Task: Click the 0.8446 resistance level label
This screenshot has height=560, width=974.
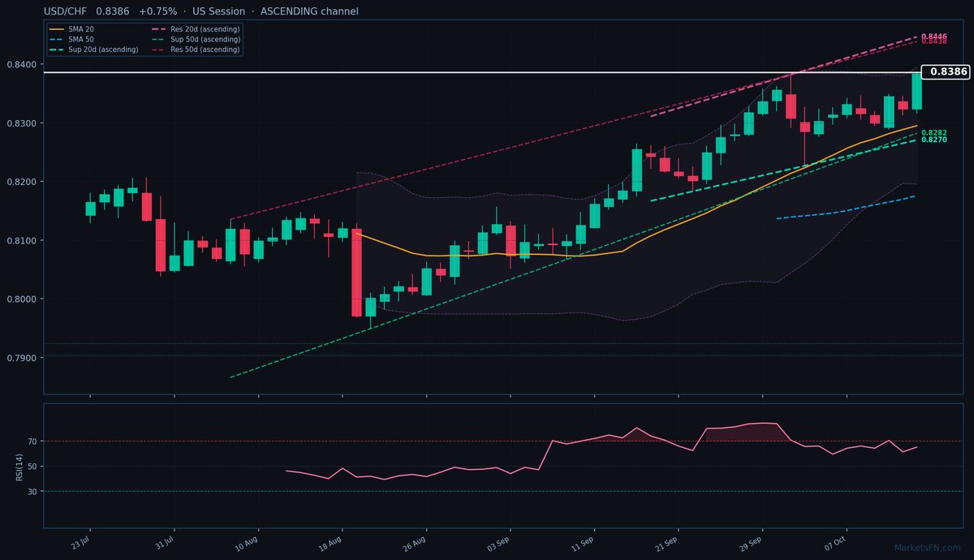Action: [x=934, y=37]
